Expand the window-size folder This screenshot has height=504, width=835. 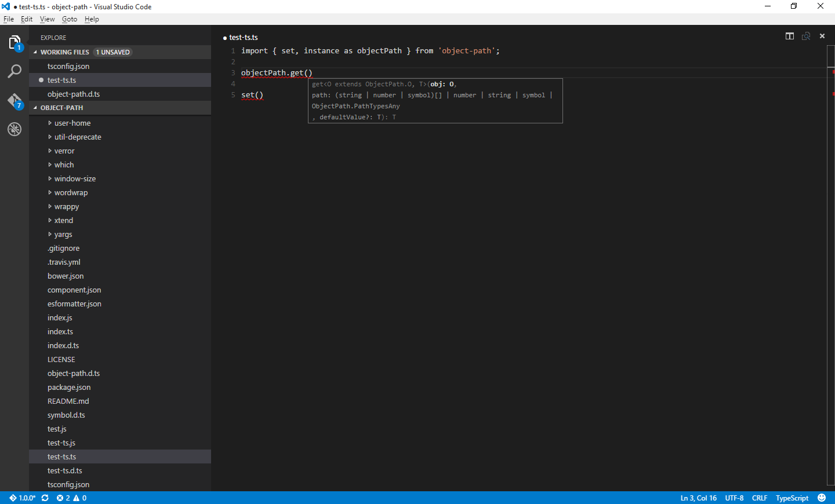[x=120, y=178]
